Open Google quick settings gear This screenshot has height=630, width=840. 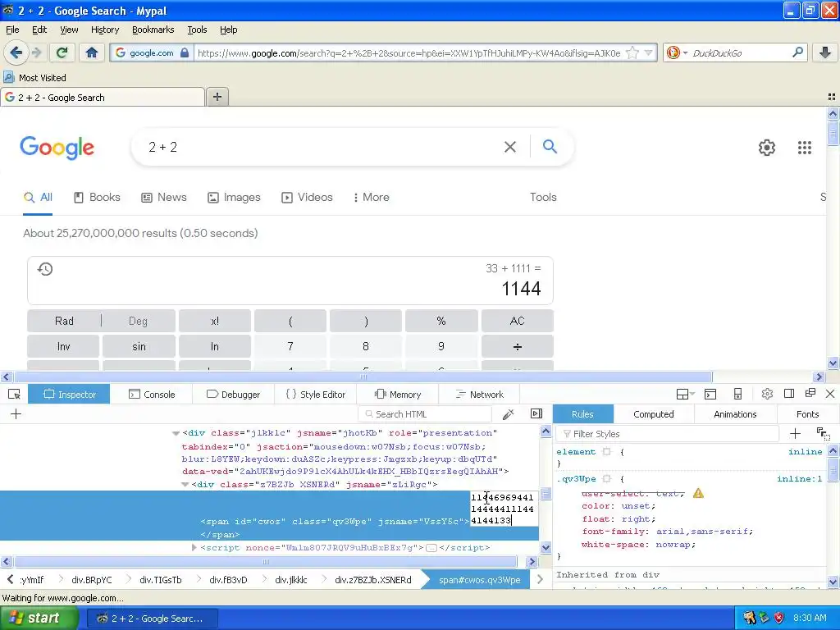pyautogui.click(x=767, y=148)
